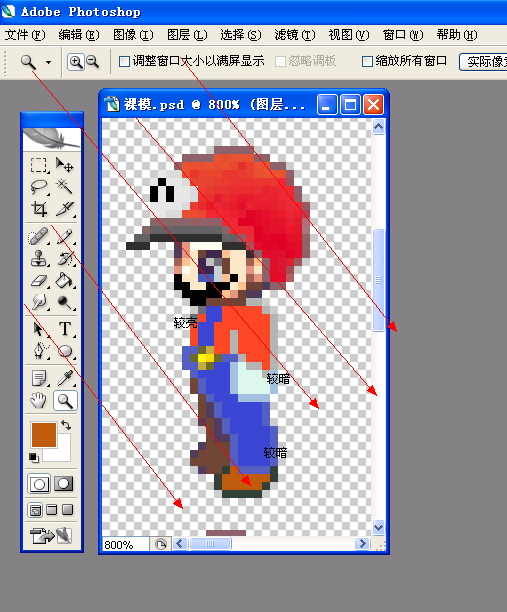Click the feather logo at toolbox top
This screenshot has height=612, width=507.
pos(52,139)
